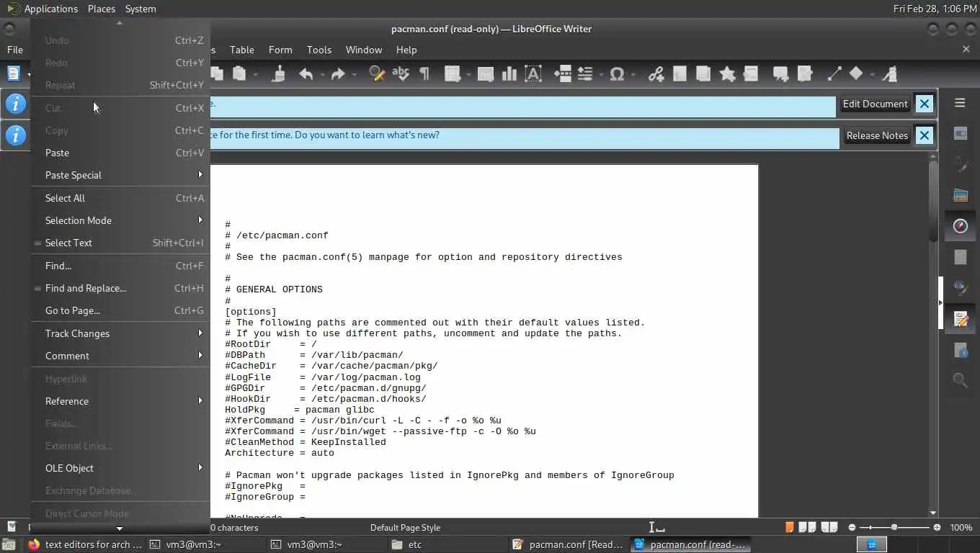Open Find... from the Edit menu
980x553 pixels.
click(121, 266)
